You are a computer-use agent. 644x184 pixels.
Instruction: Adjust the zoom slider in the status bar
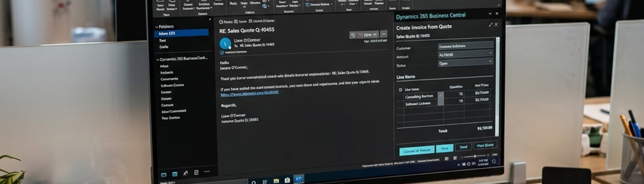[x=475, y=156]
